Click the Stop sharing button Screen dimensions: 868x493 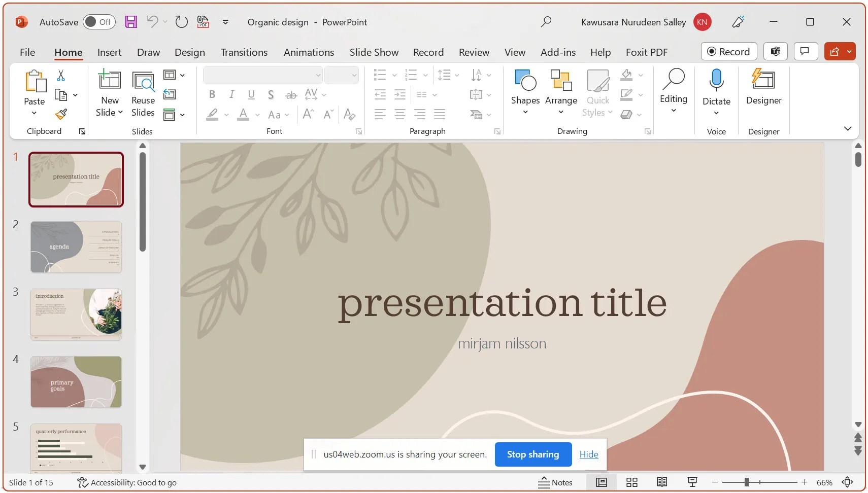(x=533, y=454)
